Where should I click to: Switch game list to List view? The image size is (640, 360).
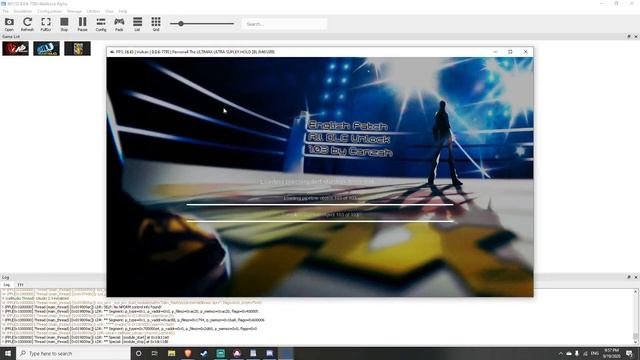pyautogui.click(x=138, y=24)
